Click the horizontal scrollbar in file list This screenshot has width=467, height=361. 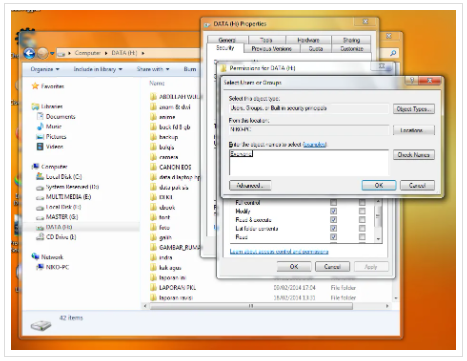point(251,306)
